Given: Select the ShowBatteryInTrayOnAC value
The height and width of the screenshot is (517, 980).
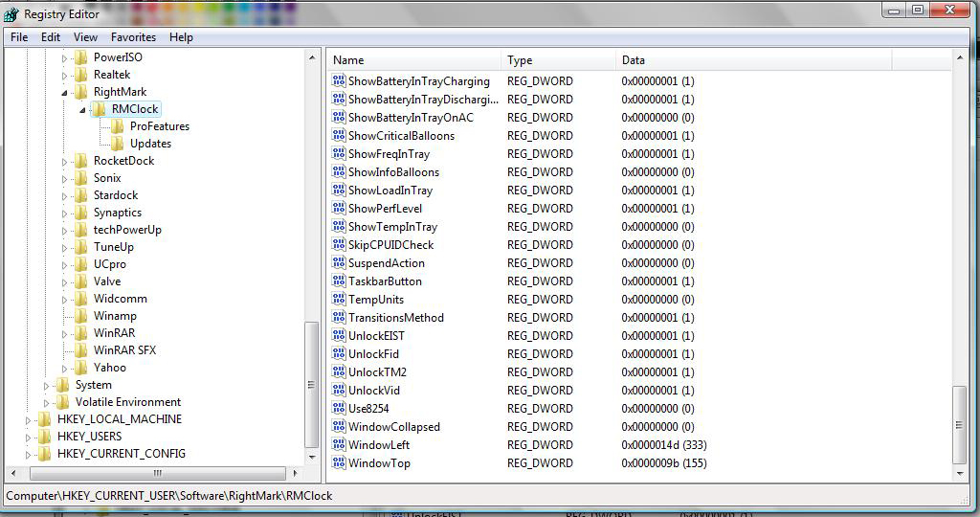Looking at the screenshot, I should click(411, 117).
